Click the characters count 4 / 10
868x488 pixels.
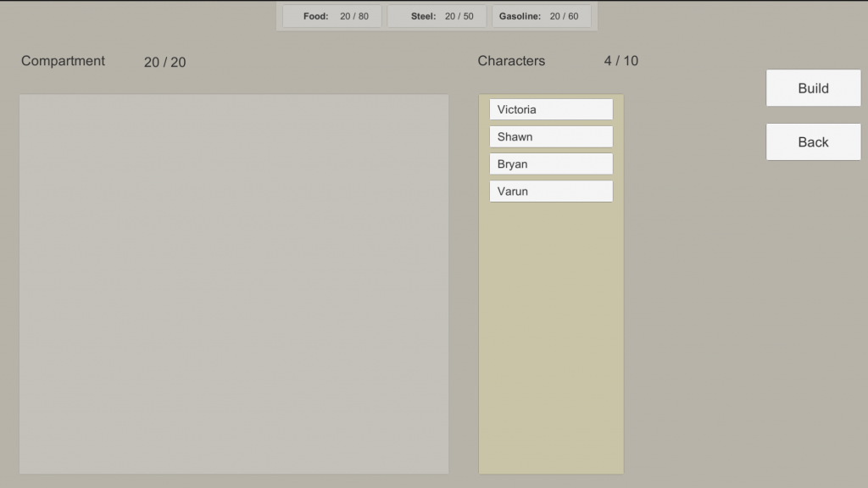point(621,61)
